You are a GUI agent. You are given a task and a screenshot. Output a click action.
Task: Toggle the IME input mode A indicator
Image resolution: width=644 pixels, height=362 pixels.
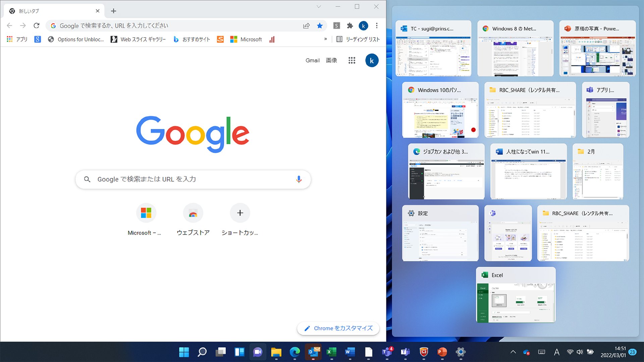556,352
